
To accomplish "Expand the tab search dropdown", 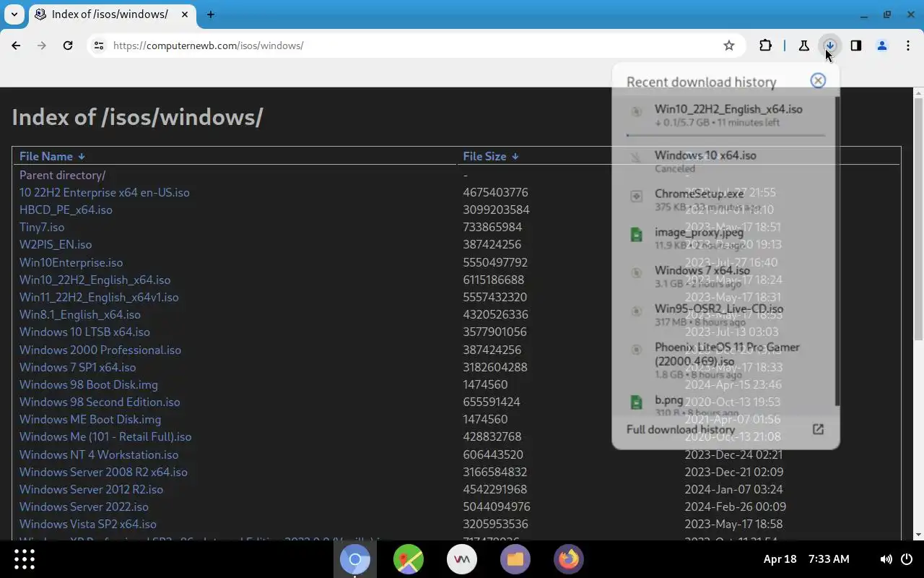I will tap(14, 14).
